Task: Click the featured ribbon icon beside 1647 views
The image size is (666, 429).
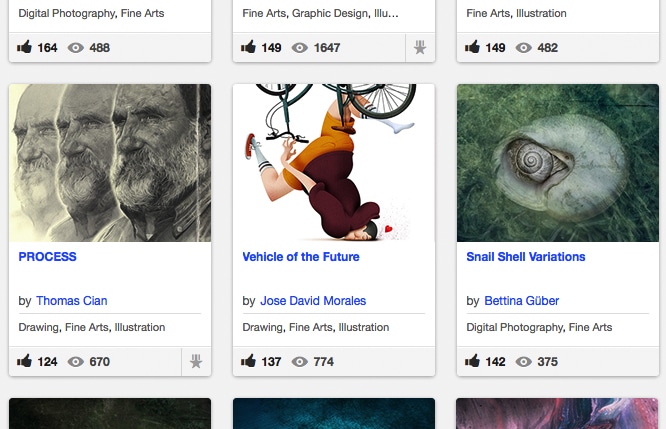Action: coord(420,47)
